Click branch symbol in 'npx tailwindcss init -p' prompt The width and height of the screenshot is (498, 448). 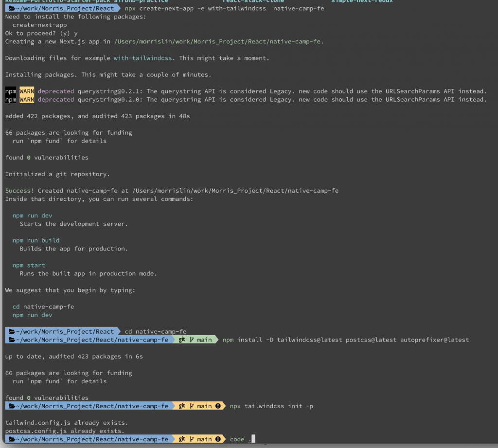point(192,406)
